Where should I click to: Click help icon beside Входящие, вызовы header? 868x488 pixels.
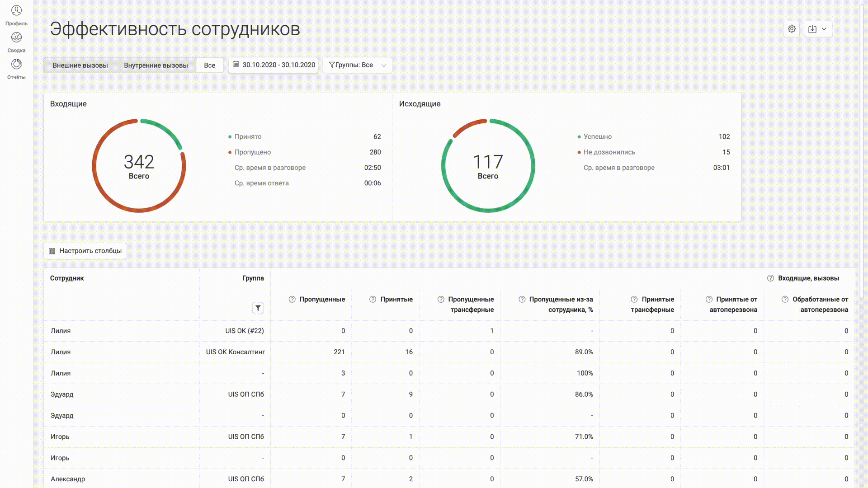770,278
